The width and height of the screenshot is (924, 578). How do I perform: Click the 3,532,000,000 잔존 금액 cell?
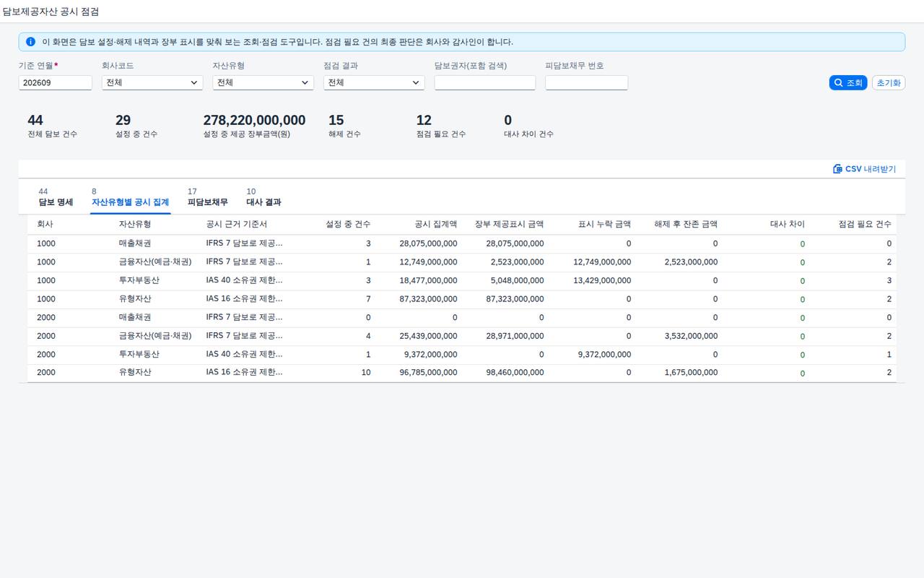tap(692, 336)
